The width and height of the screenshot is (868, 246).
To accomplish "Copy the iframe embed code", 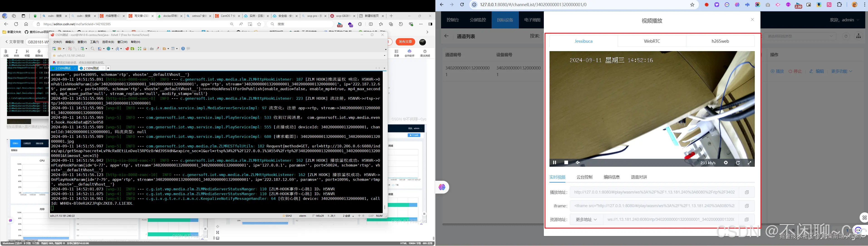I will coord(747,206).
